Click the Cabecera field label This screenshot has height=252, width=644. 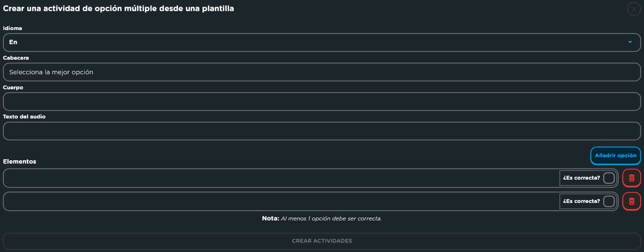point(16,58)
